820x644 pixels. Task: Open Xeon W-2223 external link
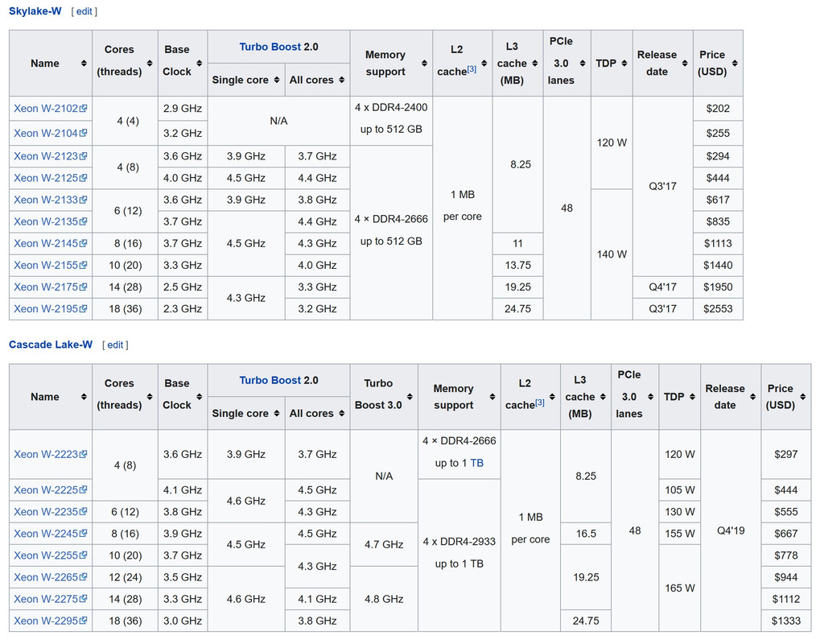[50, 454]
